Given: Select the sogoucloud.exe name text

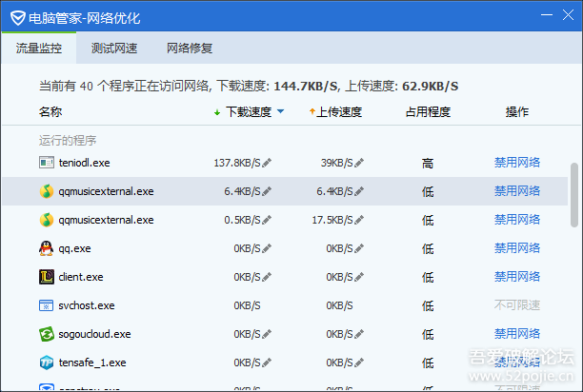Looking at the screenshot, I should tap(95, 334).
